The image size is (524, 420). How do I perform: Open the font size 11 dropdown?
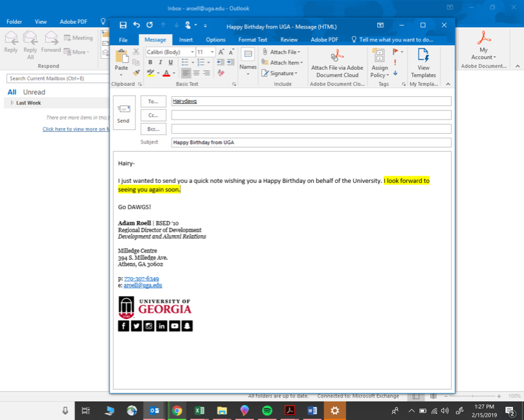[x=212, y=52]
